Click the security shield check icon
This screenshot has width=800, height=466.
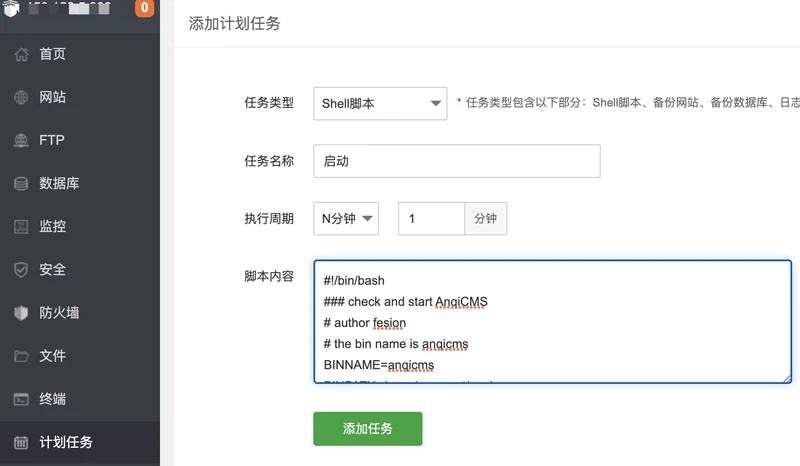click(x=21, y=269)
